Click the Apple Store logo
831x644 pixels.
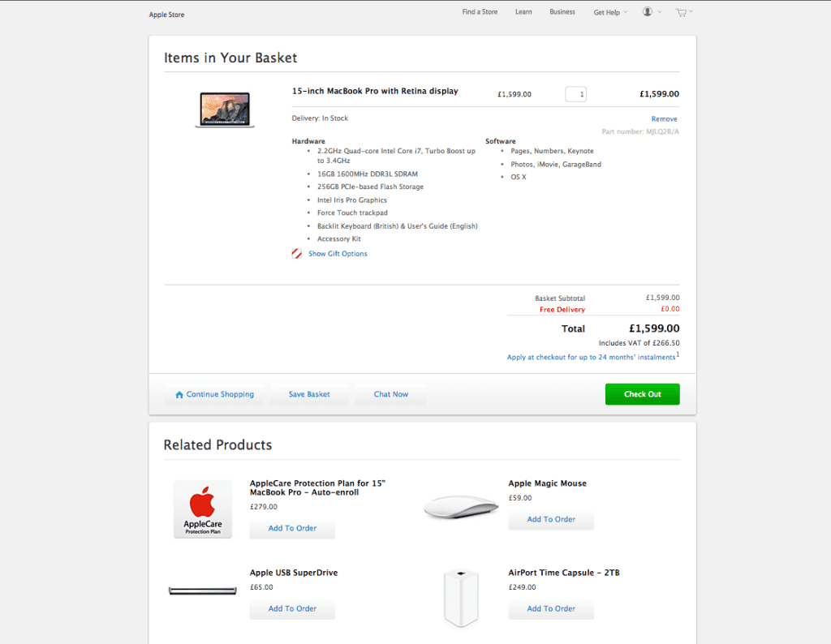pyautogui.click(x=166, y=14)
